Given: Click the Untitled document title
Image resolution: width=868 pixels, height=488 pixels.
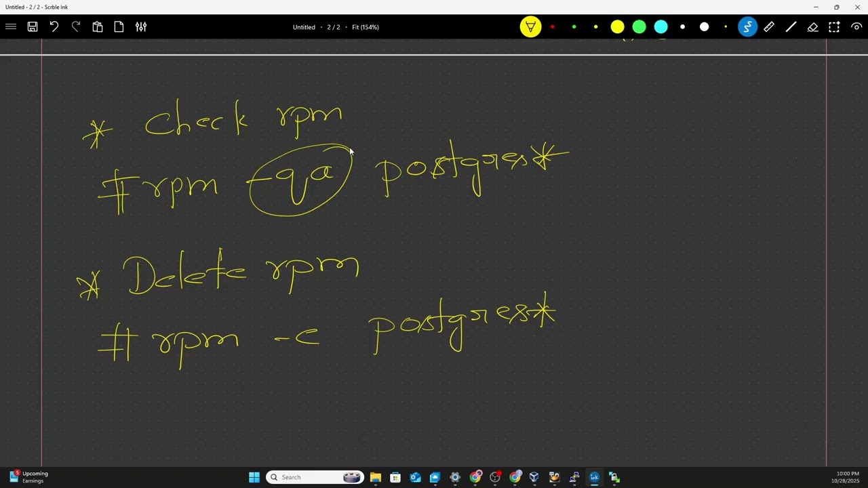Looking at the screenshot, I should [x=304, y=27].
